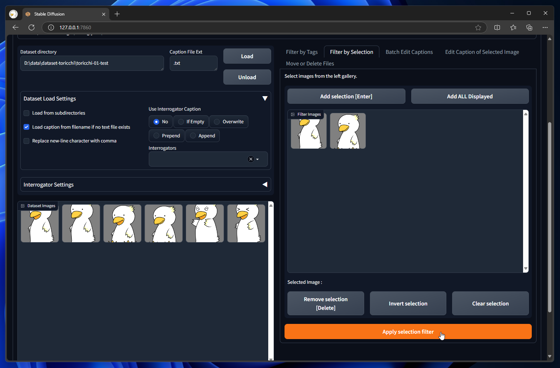Open browser favorites list icon
Viewport: 560px width, 368px height.
pos(513,28)
